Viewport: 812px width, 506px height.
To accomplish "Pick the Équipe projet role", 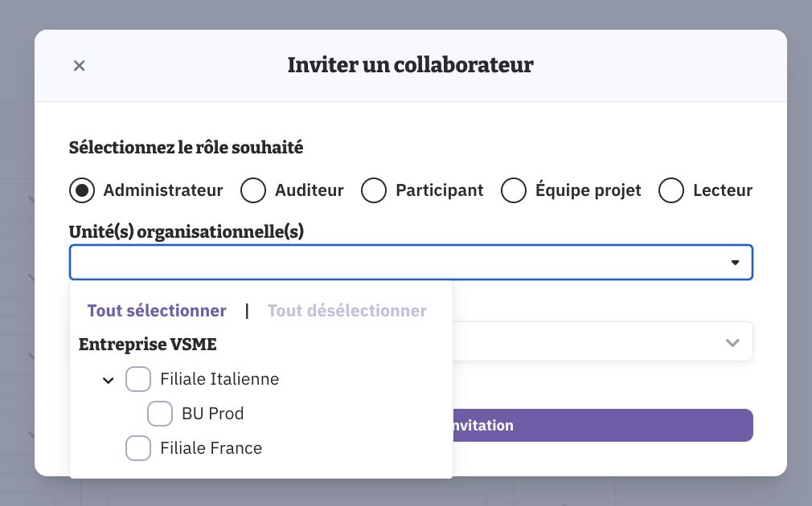I will [514, 190].
